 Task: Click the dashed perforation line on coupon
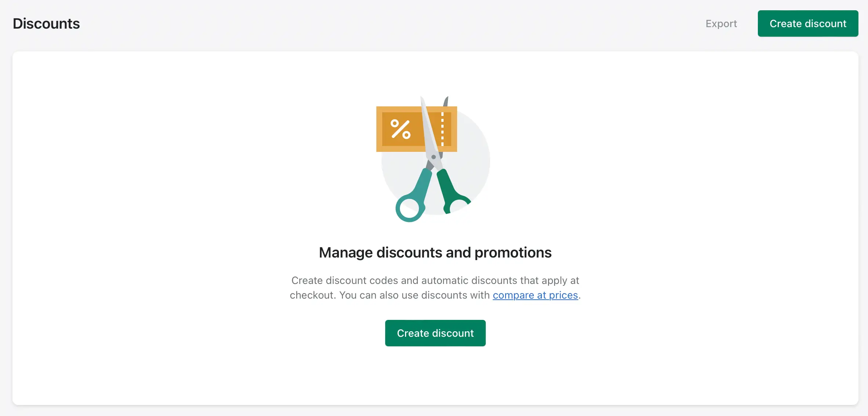(x=442, y=129)
